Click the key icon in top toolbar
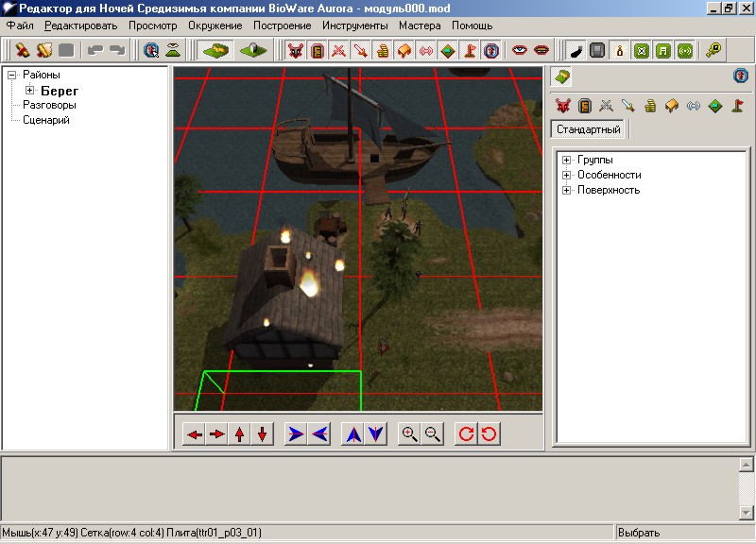This screenshot has width=756, height=544. [x=714, y=50]
